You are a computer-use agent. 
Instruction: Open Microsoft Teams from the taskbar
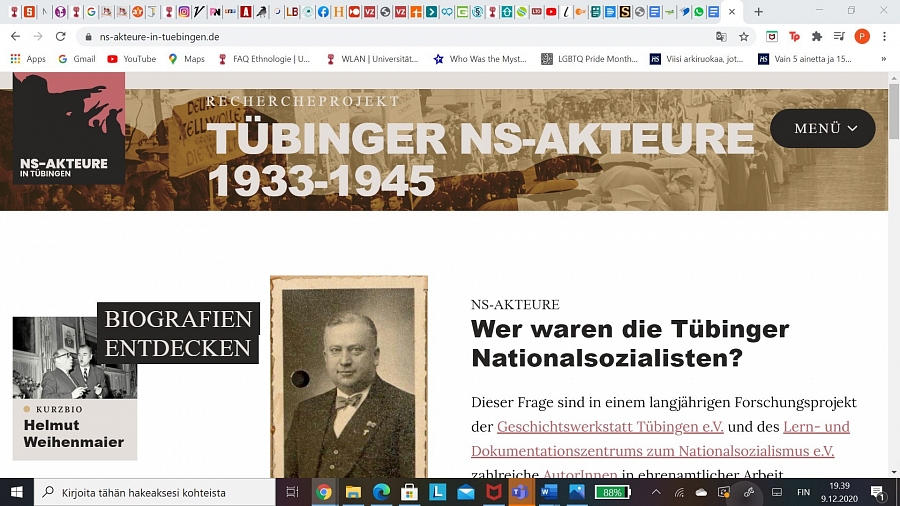tap(521, 492)
